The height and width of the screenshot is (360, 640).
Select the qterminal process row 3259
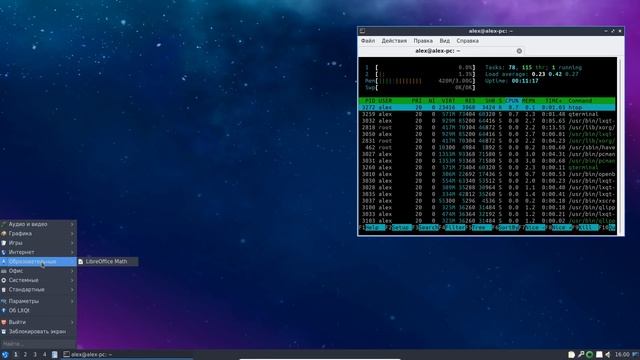pyautogui.click(x=487, y=114)
